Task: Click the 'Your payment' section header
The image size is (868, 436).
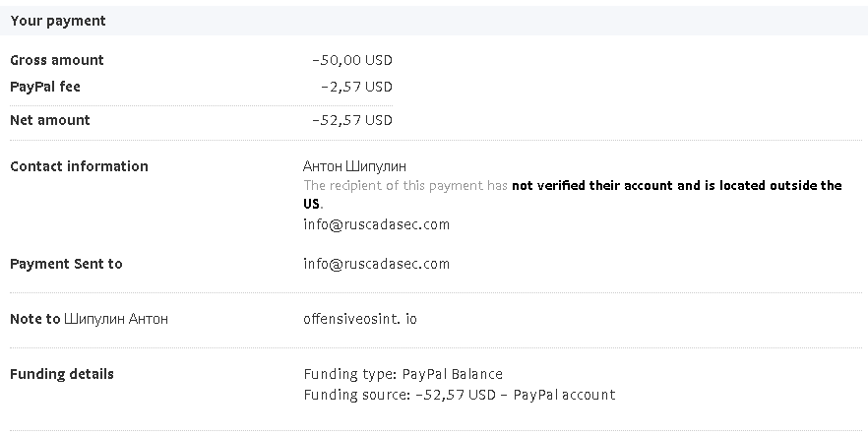Action: pyautogui.click(x=57, y=21)
